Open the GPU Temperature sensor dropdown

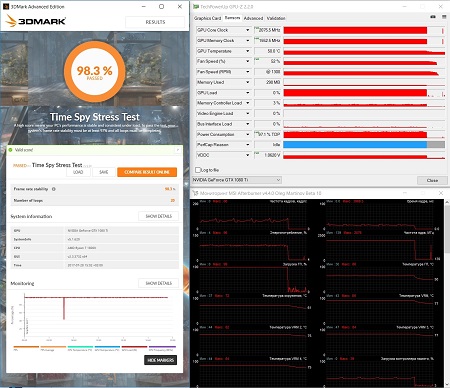(x=247, y=51)
